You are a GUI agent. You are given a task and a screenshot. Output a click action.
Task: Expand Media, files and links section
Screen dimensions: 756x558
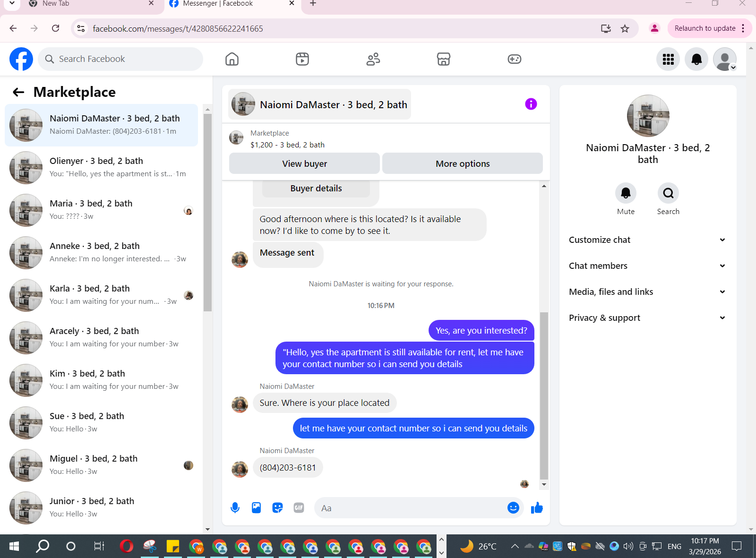point(647,292)
